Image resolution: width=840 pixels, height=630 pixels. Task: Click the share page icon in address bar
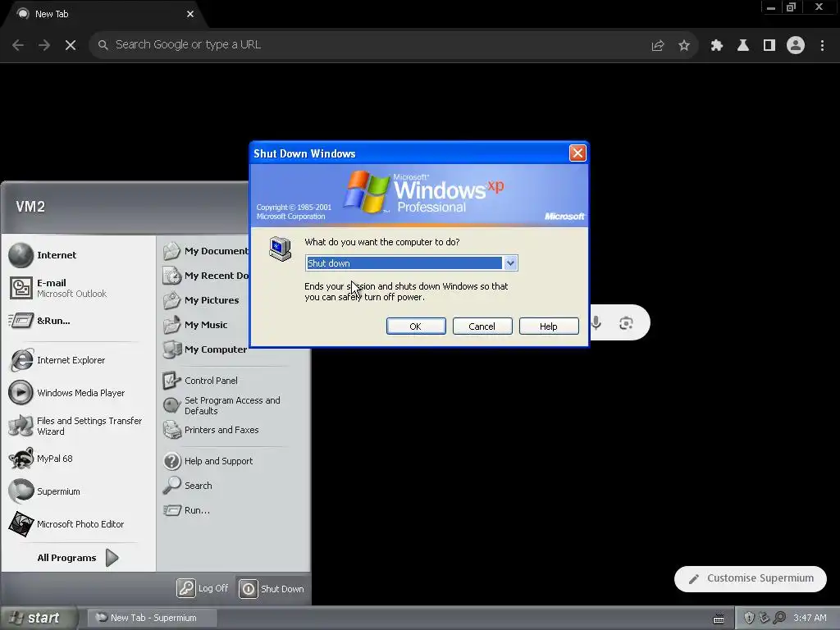[658, 46]
